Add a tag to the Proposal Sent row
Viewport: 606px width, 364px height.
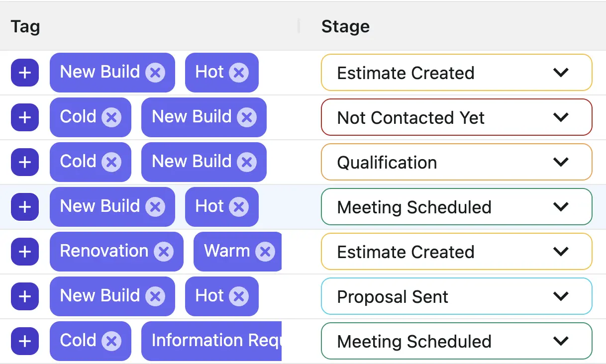25,296
